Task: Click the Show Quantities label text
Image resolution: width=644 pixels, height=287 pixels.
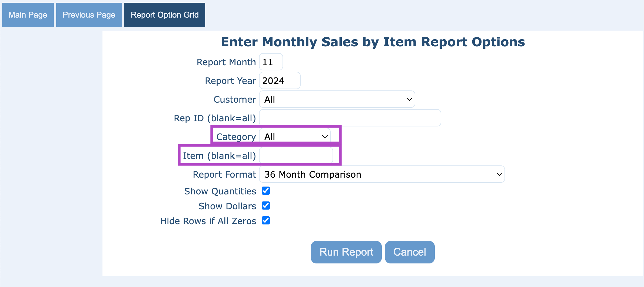Action: point(220,191)
